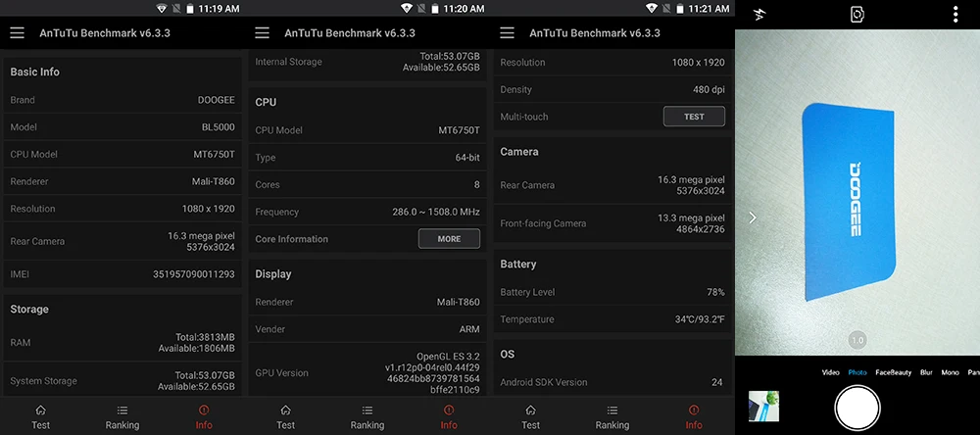Choose Mono camera mode

(x=950, y=372)
